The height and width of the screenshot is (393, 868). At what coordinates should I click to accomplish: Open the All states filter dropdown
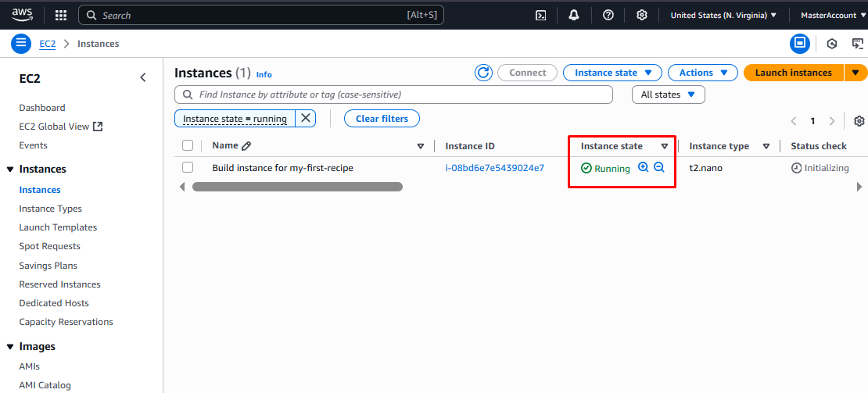pyautogui.click(x=668, y=95)
